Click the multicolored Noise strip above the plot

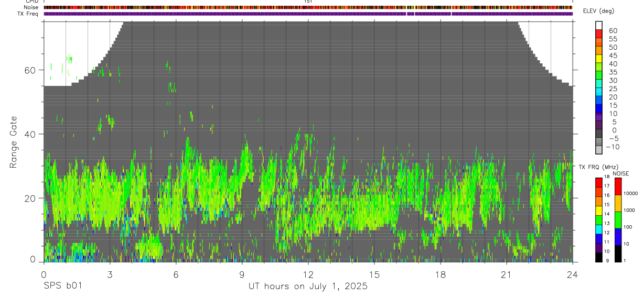tap(308, 7)
